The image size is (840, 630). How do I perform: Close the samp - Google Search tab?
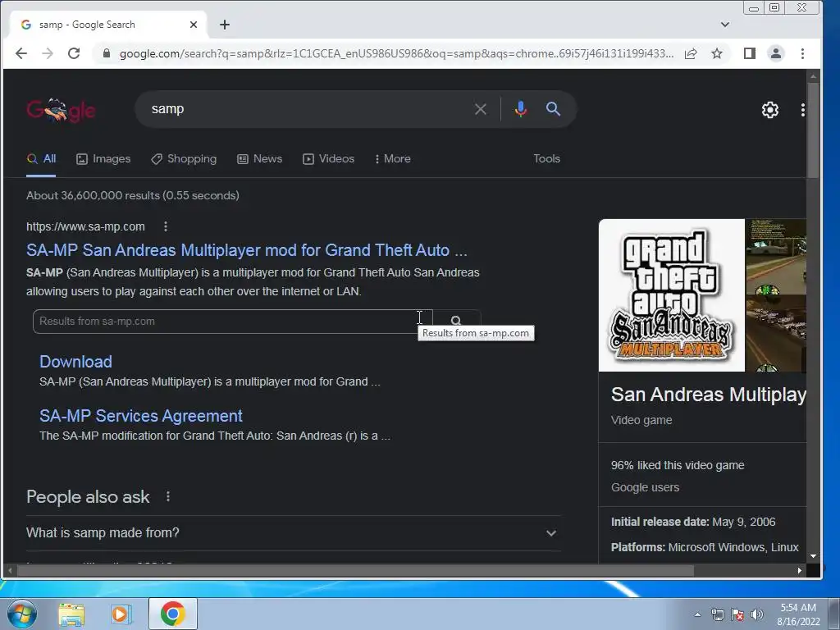click(x=194, y=25)
